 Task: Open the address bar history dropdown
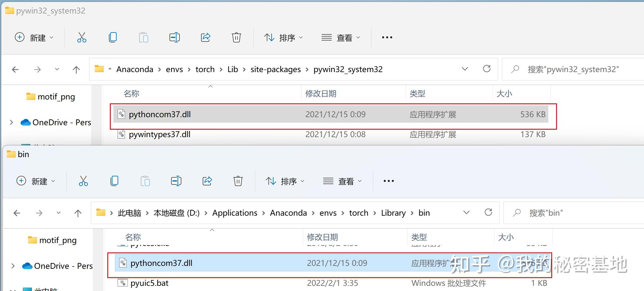tap(465, 69)
